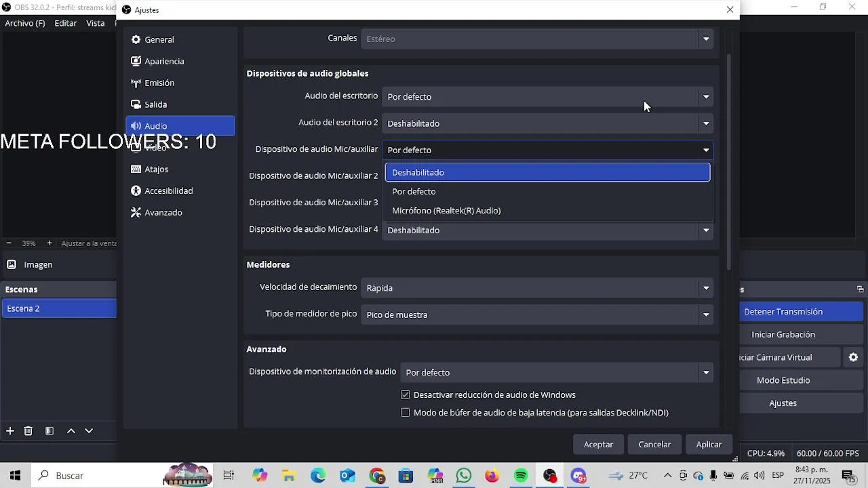Open virtual camera settings gear icon
Image resolution: width=868 pixels, height=488 pixels.
coord(853,357)
